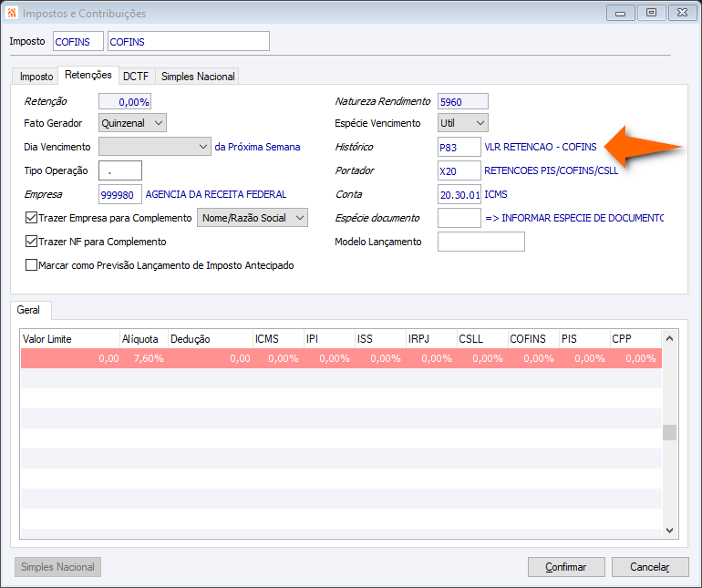Switch to the DCTF tab
Screen dimensions: 702x588
[136, 77]
